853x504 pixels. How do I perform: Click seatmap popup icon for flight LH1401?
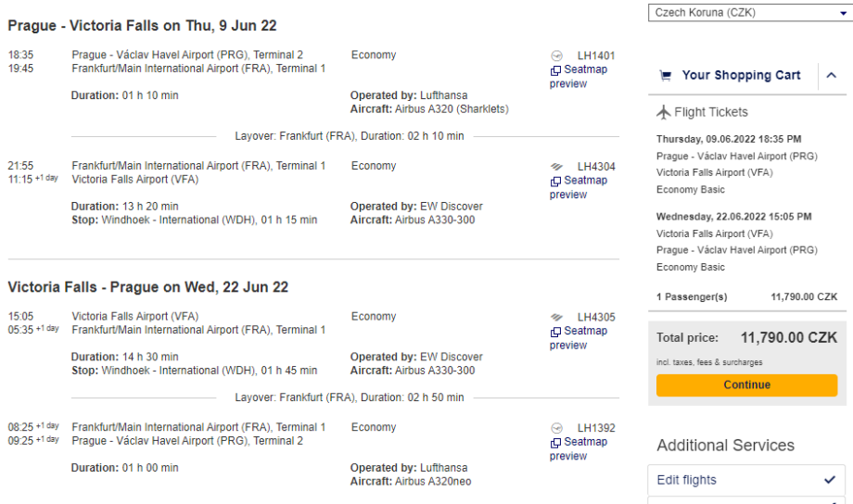(x=555, y=70)
